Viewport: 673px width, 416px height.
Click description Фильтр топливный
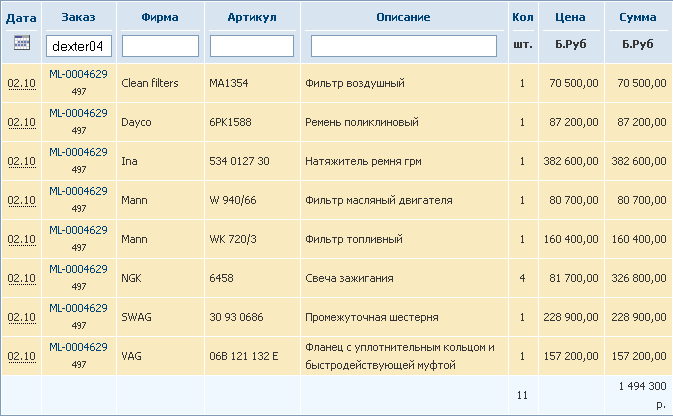[x=354, y=239]
